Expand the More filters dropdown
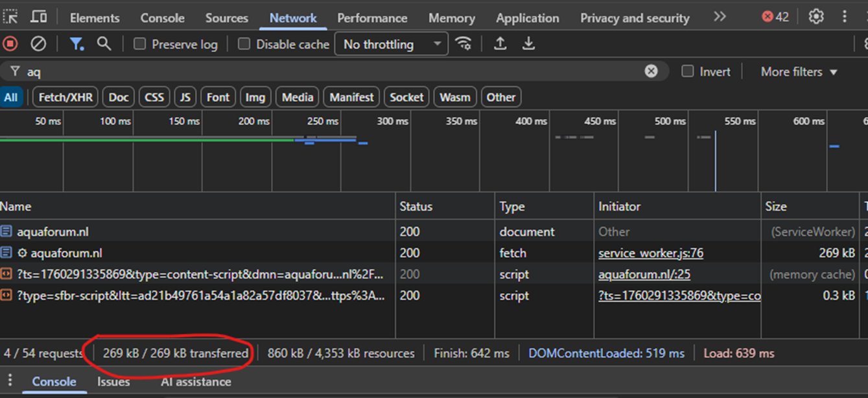 click(799, 71)
